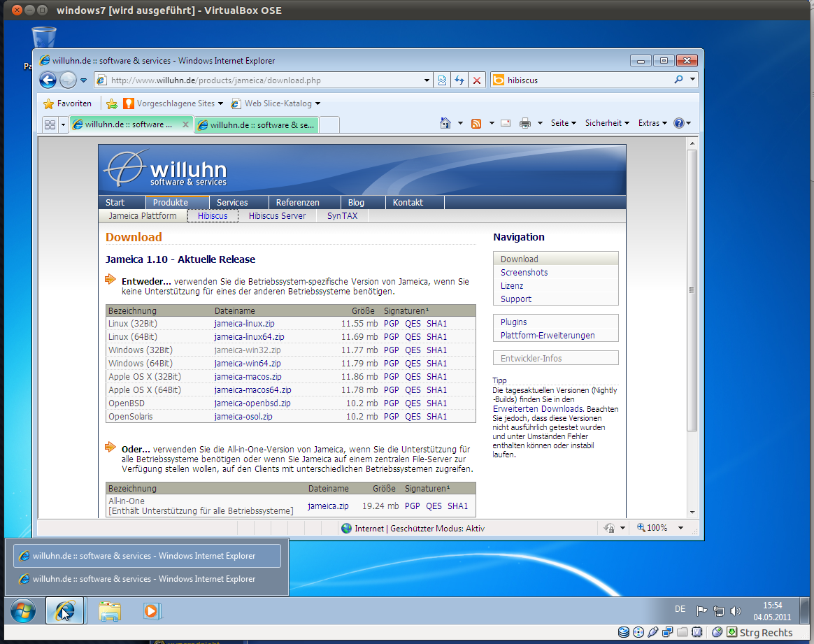Click the read mail envelope icon
This screenshot has height=644, width=814.
click(x=506, y=123)
